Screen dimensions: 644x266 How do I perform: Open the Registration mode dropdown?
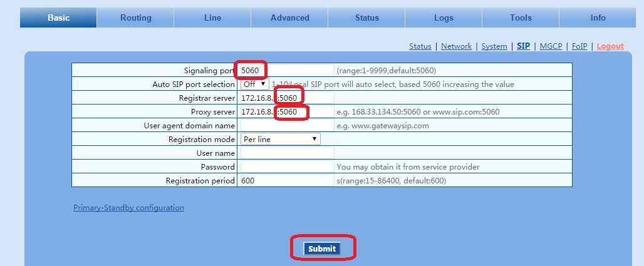280,139
